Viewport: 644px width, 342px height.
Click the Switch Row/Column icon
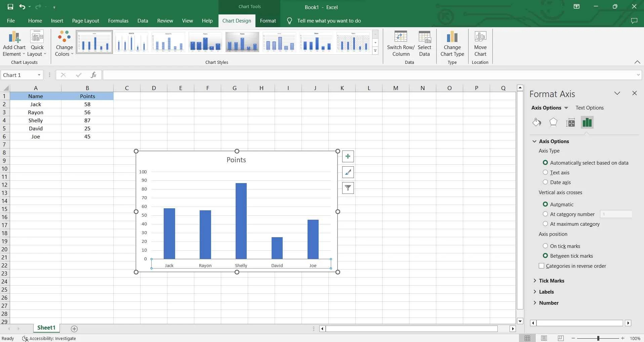[401, 37]
